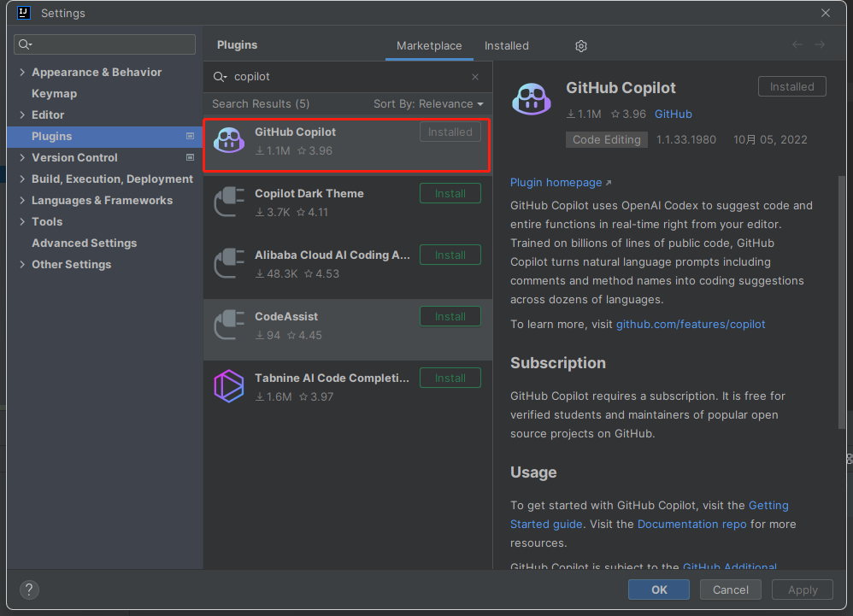Clear the copilot search with the X icon
The width and height of the screenshot is (853, 616).
pos(475,77)
